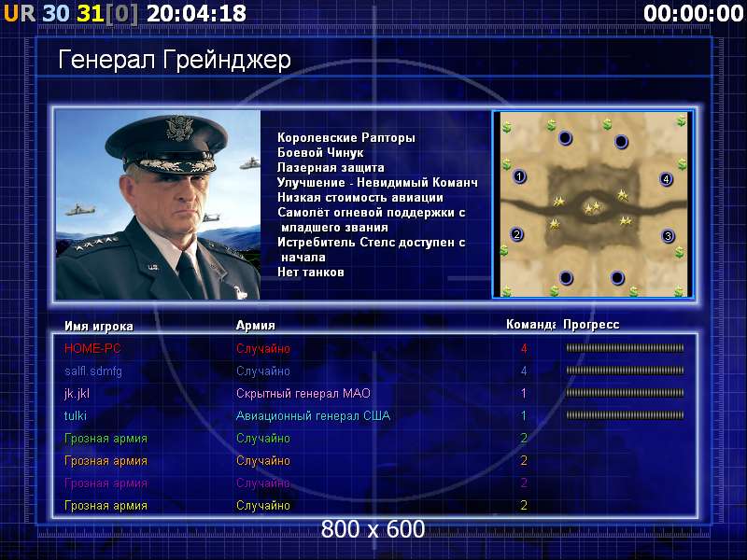This screenshot has width=747, height=560.
Task: Select player name salfl.sdmfg
Action: 93,371
